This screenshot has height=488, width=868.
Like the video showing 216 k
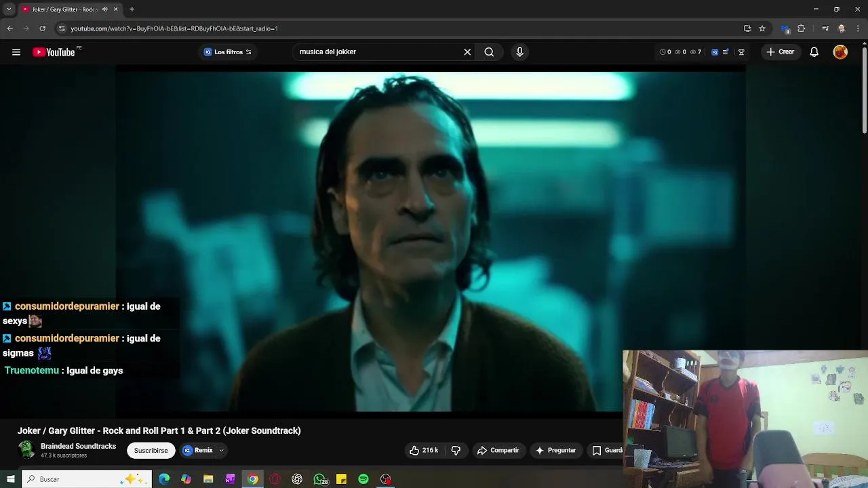click(x=425, y=450)
